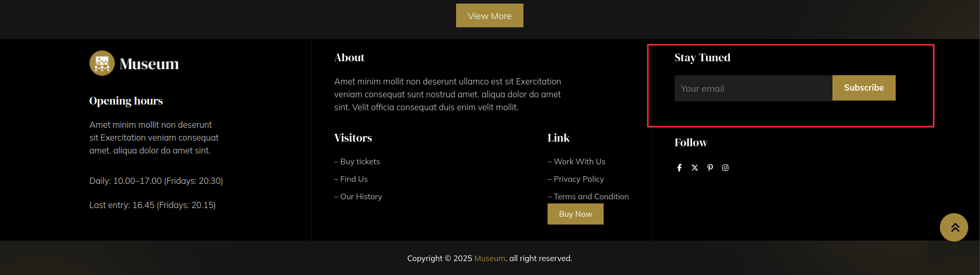
Task: Go to the Find Us link
Action: 353,179
